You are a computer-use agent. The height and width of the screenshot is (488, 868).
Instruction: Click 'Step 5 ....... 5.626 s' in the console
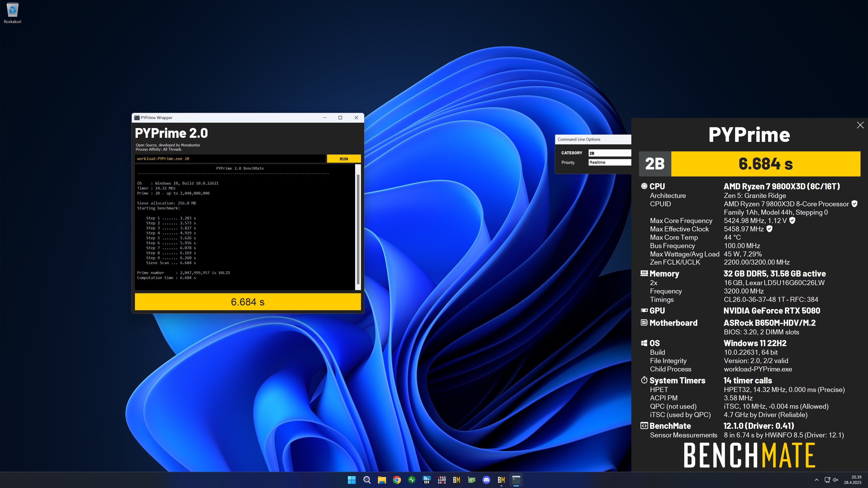(171, 238)
